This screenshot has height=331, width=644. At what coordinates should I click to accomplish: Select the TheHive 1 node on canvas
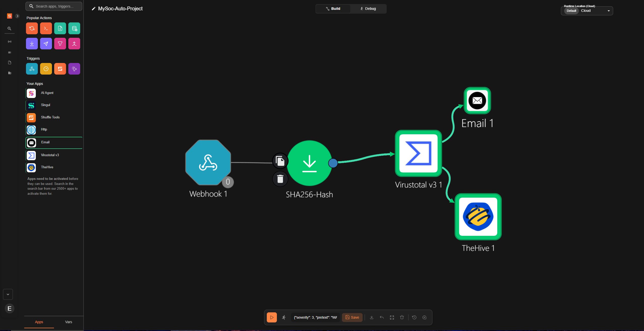click(x=478, y=217)
